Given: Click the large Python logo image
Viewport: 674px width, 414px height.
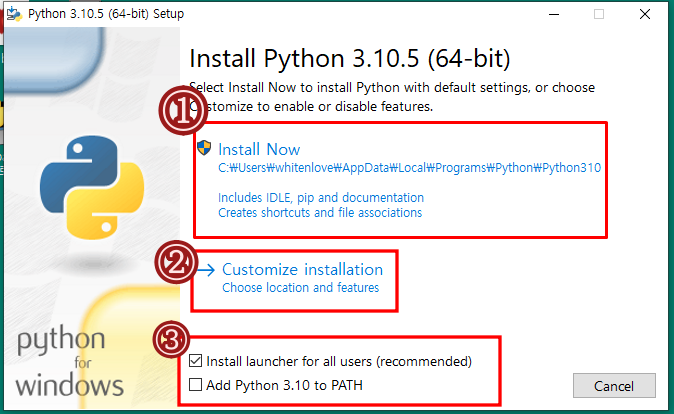Looking at the screenshot, I should 92,187.
